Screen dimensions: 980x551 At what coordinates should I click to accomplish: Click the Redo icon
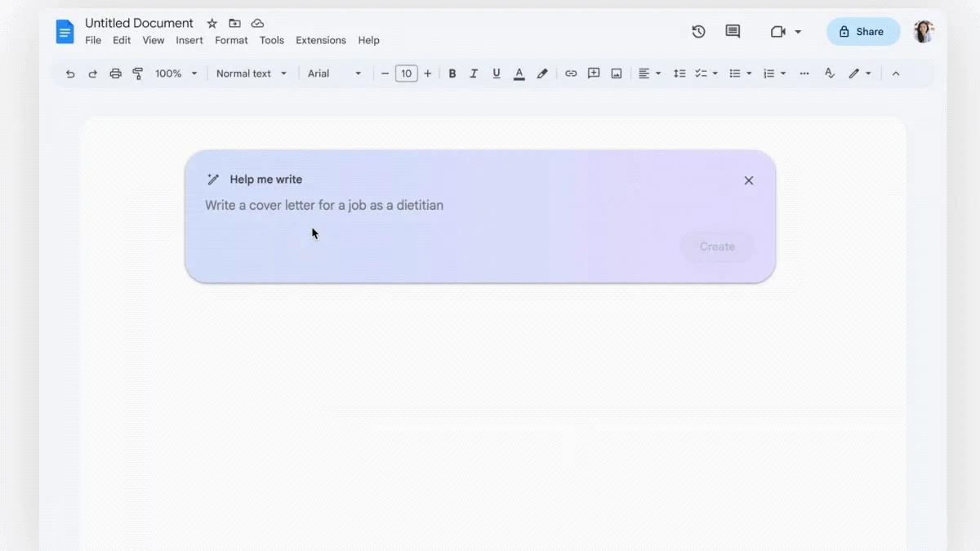(x=92, y=73)
